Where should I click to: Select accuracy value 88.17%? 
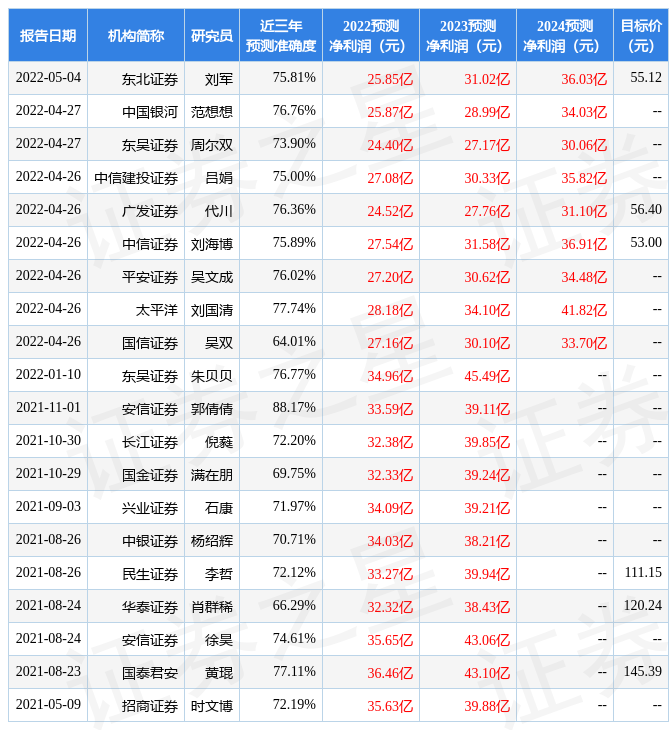294,408
